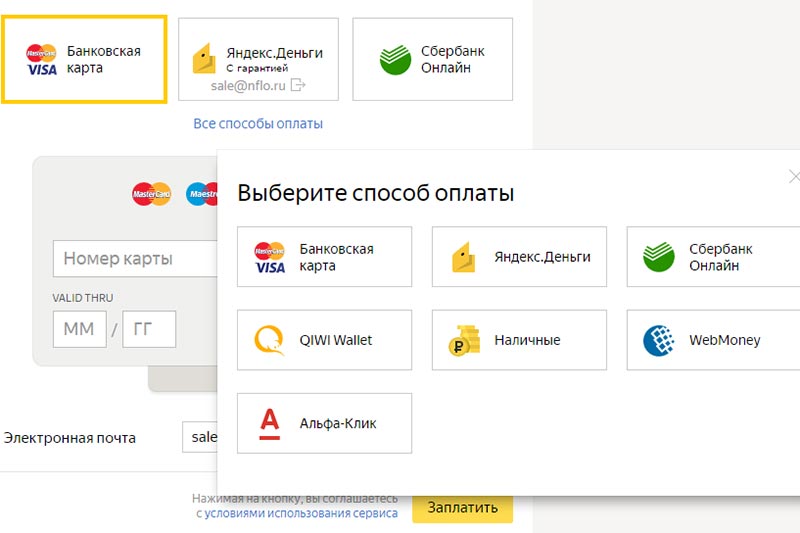800x533 pixels.
Task: Click the Электронная почта input field
Action: [199, 437]
